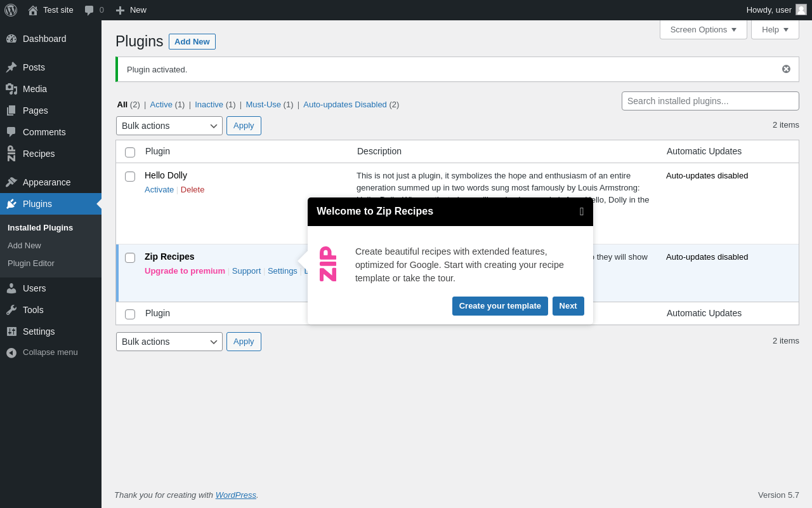Viewport: 812px width, 508px height.
Task: Click the Media icon in sidebar
Action: click(11, 89)
